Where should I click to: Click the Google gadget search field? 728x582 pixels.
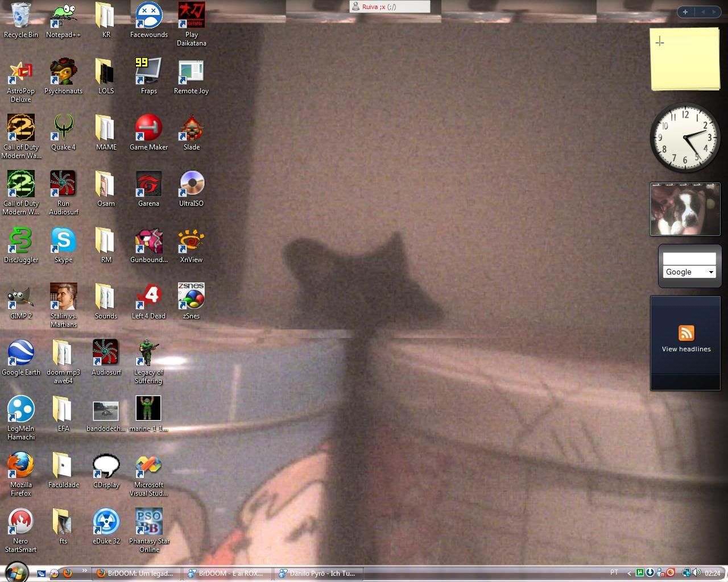[x=689, y=259]
